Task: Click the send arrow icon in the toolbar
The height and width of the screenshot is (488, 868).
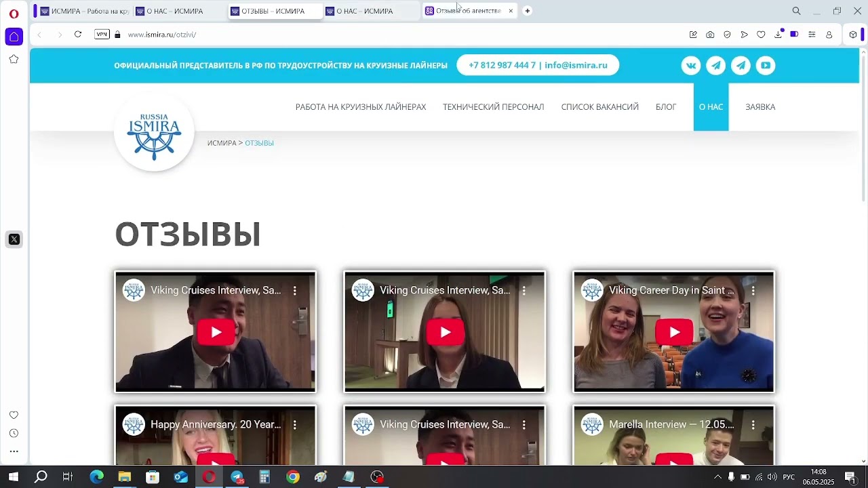Action: pos(744,35)
